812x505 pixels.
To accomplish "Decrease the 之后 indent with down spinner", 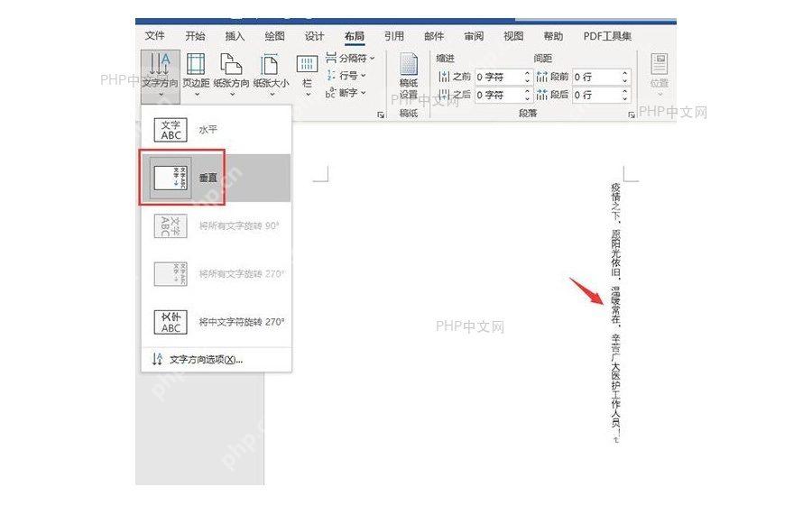I will click(x=527, y=98).
